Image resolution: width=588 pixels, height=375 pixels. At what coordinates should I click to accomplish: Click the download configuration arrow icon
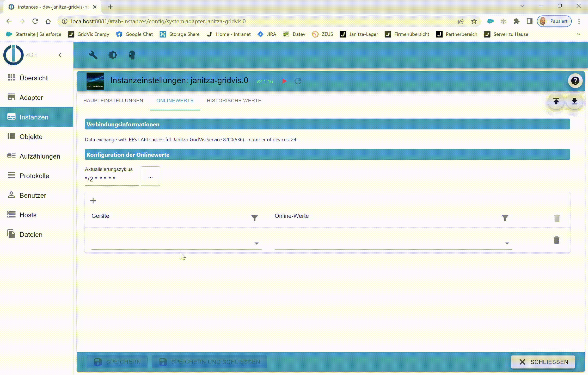click(x=574, y=102)
